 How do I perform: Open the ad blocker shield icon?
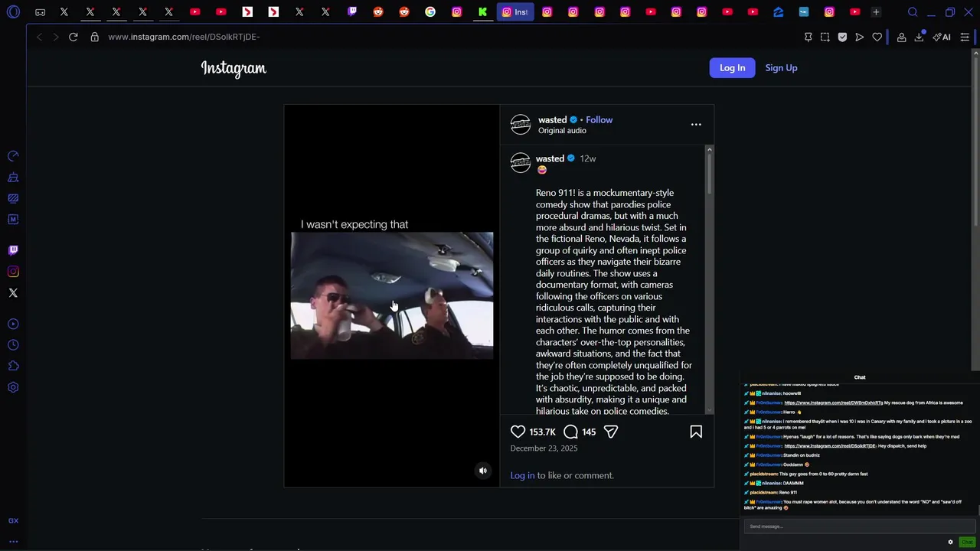click(x=842, y=37)
